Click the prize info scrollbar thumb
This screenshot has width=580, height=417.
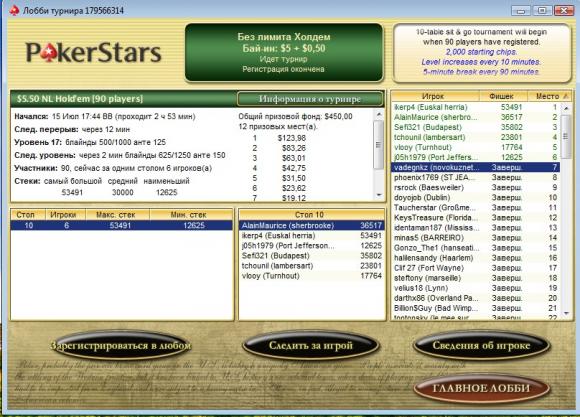(378, 144)
